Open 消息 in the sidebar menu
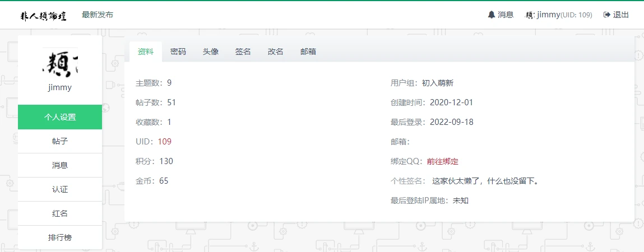The height and width of the screenshot is (252, 644). click(x=60, y=165)
